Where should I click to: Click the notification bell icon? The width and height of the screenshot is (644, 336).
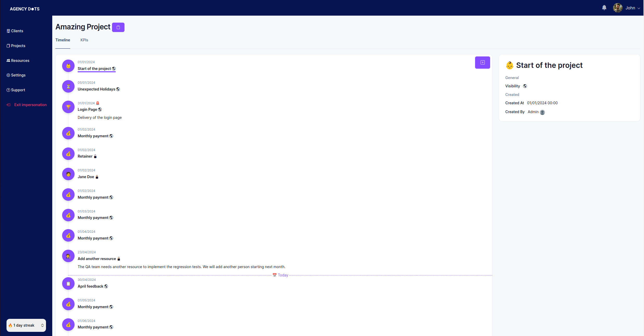[604, 8]
